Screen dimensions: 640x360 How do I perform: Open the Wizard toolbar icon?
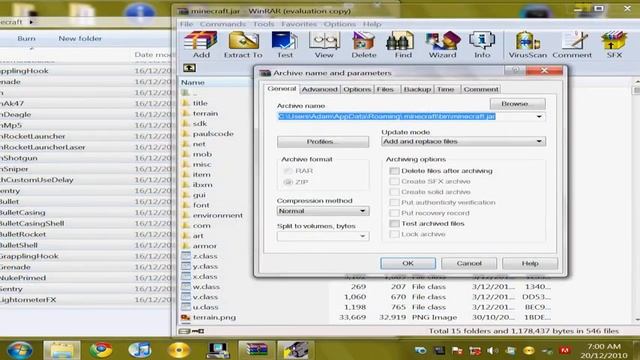pos(442,44)
